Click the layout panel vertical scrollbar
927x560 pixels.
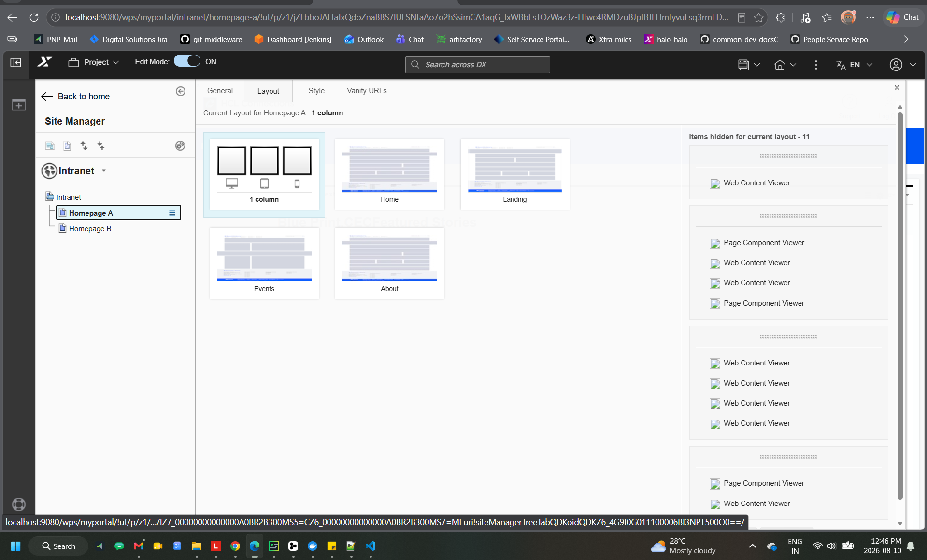pyautogui.click(x=900, y=306)
